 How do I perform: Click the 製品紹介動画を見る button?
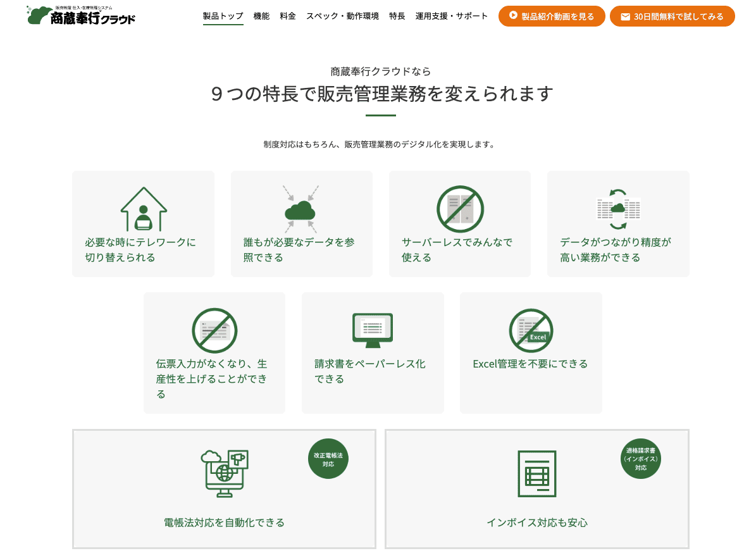[x=552, y=16]
